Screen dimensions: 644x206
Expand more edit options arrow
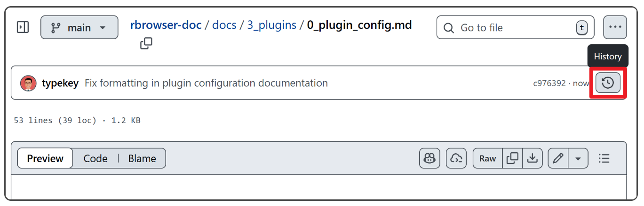(578, 158)
